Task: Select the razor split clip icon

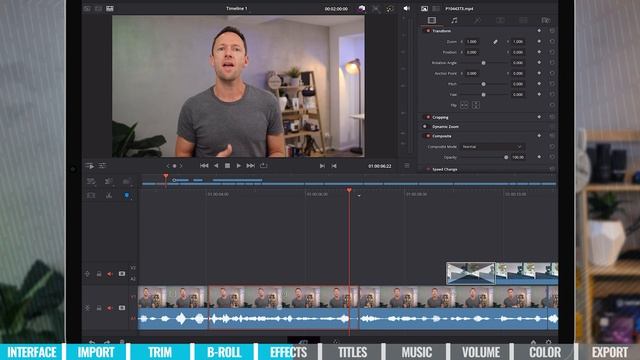Action: point(109,195)
